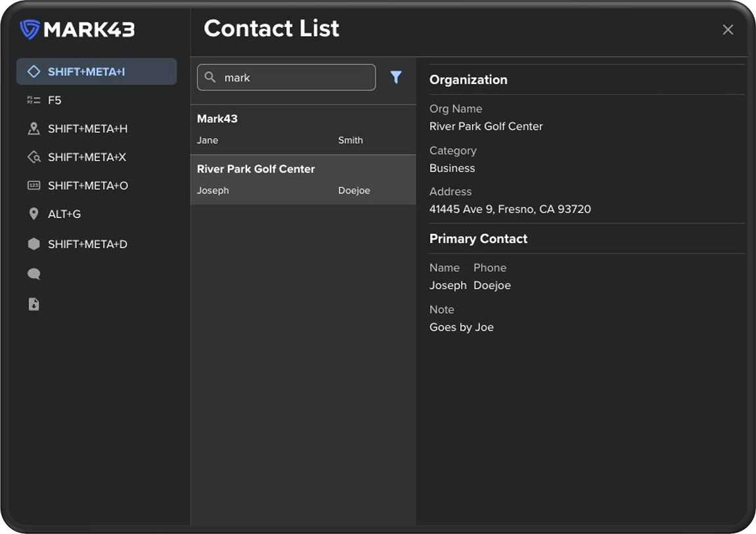Open the hexagon SHIFT+META+D sidebar item
The width and height of the screenshot is (756, 534).
click(34, 244)
